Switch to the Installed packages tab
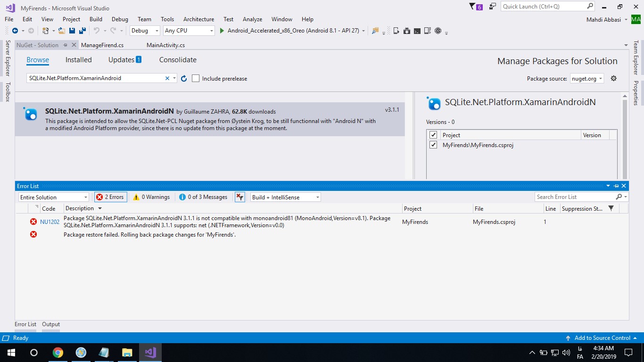Viewport: 644px width, 362px height. [78, 60]
